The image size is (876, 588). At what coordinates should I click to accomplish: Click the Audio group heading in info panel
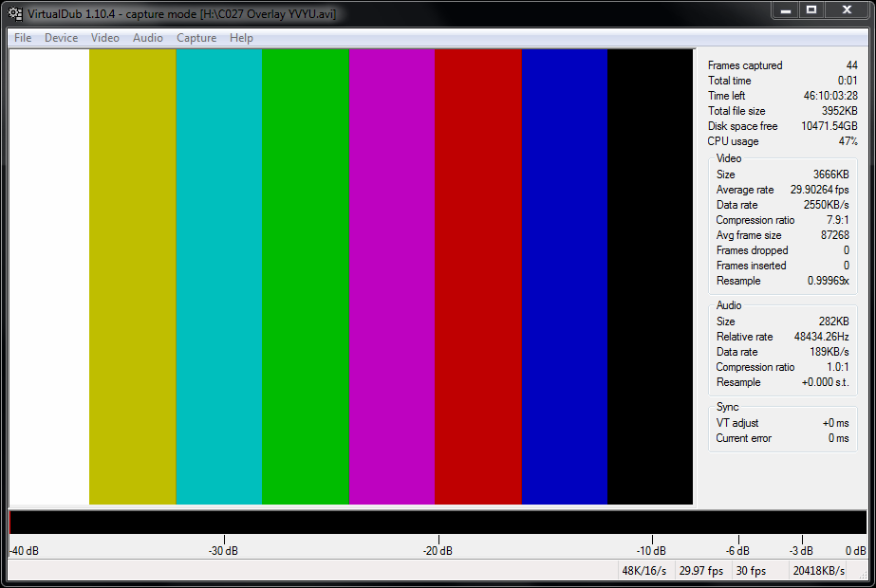point(729,304)
